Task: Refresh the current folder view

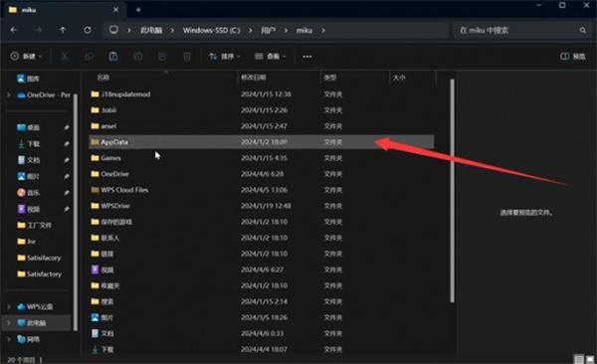Action: [x=88, y=30]
